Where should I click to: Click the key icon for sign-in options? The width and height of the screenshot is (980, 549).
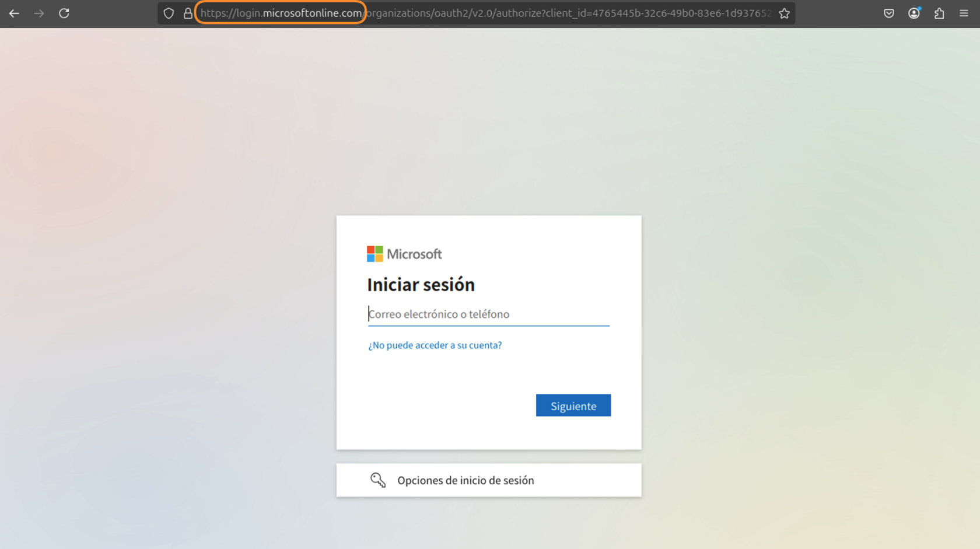tap(378, 480)
